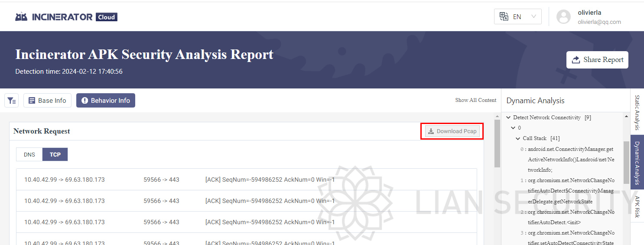Click the Dynamic Analysis panel scrollbar
Screen dimensions: 644x245
click(627, 163)
